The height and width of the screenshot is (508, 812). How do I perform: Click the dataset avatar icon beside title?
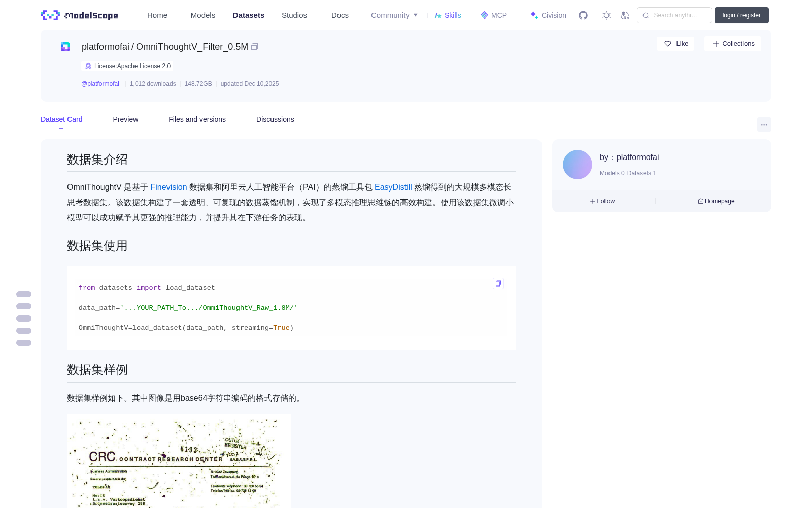(x=65, y=47)
